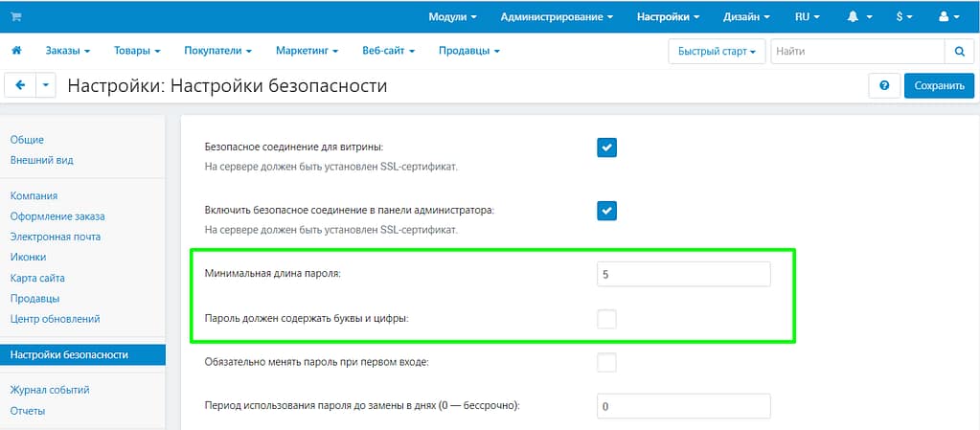Open the Модули menu

(453, 17)
